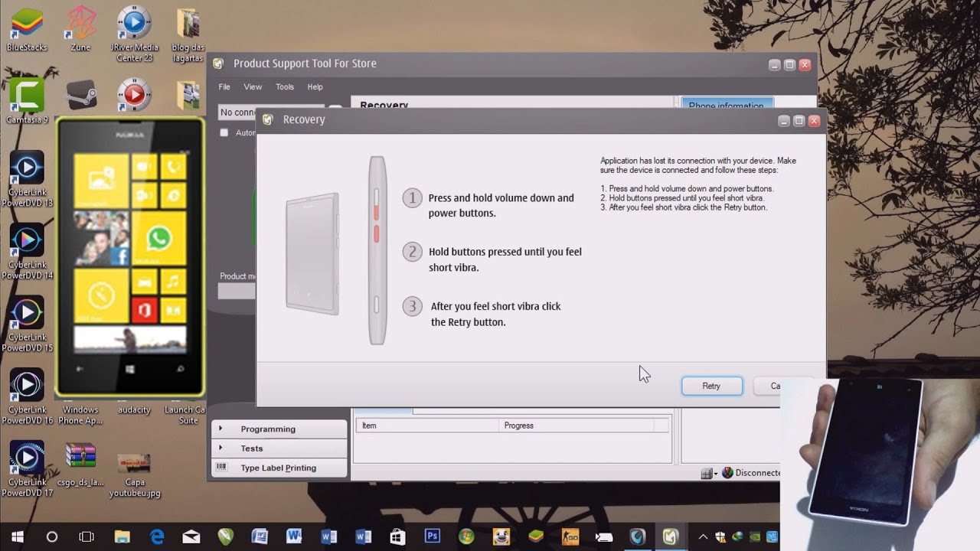Open the Zune desktop shortcut
980x551 pixels.
80,30
